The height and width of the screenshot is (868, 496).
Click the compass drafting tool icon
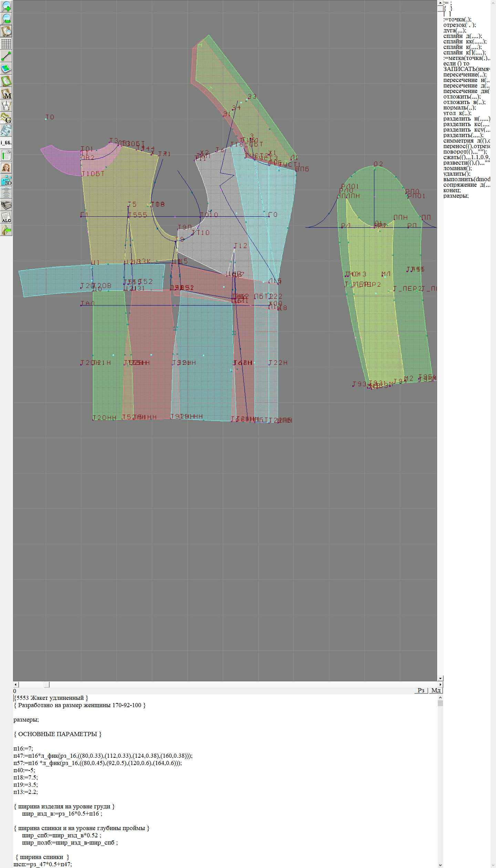[6, 106]
